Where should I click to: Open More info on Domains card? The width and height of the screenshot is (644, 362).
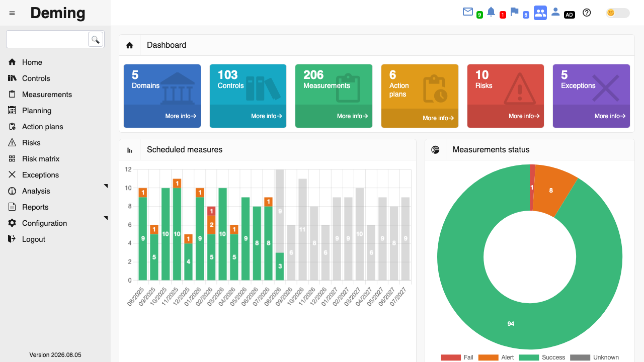click(x=181, y=116)
